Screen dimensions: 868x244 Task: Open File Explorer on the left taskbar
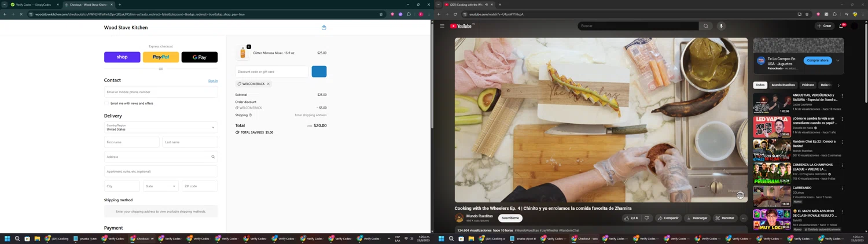pos(37,238)
